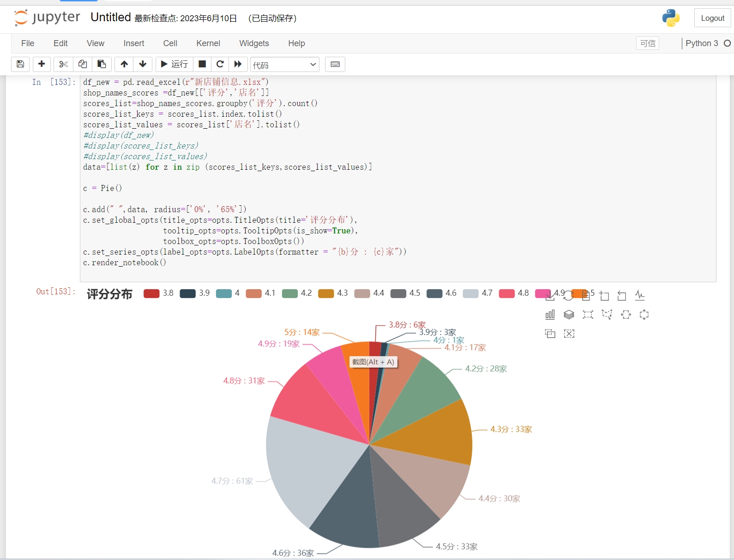Toggle stacked view with the layers toolbox icon
This screenshot has height=560, width=734.
tap(569, 315)
